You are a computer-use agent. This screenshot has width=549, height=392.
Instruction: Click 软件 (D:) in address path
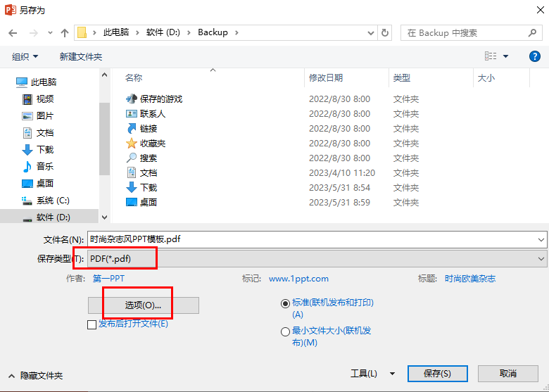(163, 32)
